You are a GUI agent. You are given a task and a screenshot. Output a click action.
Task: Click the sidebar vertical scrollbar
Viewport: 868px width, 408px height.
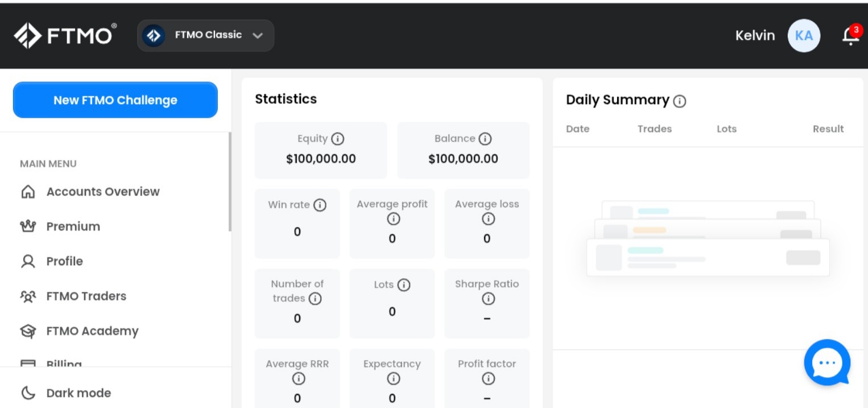click(x=230, y=182)
